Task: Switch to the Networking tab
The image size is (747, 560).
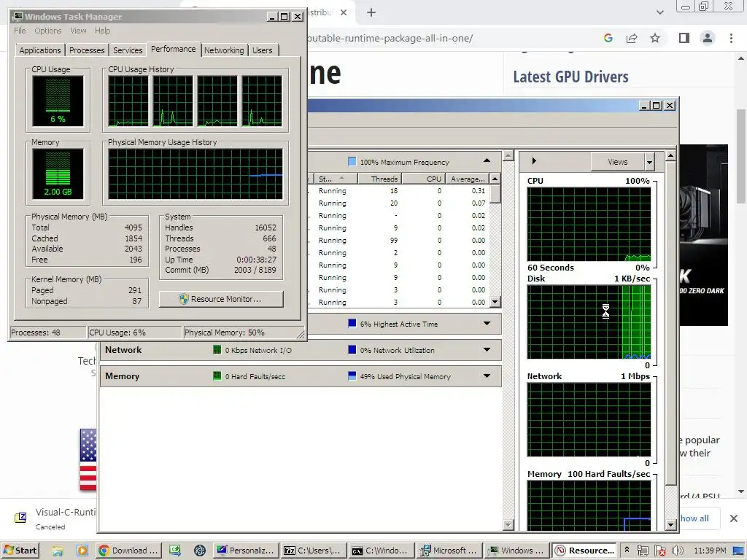Action: pyautogui.click(x=224, y=50)
